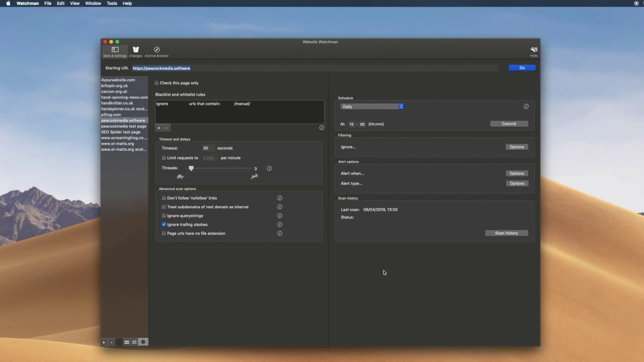The width and height of the screenshot is (644, 362).
Task: Select p2tog.com in the site list
Action: pyautogui.click(x=124, y=115)
